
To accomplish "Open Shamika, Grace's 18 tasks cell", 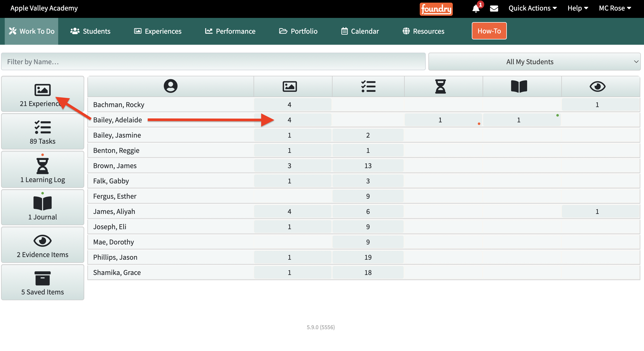I will tap(368, 273).
